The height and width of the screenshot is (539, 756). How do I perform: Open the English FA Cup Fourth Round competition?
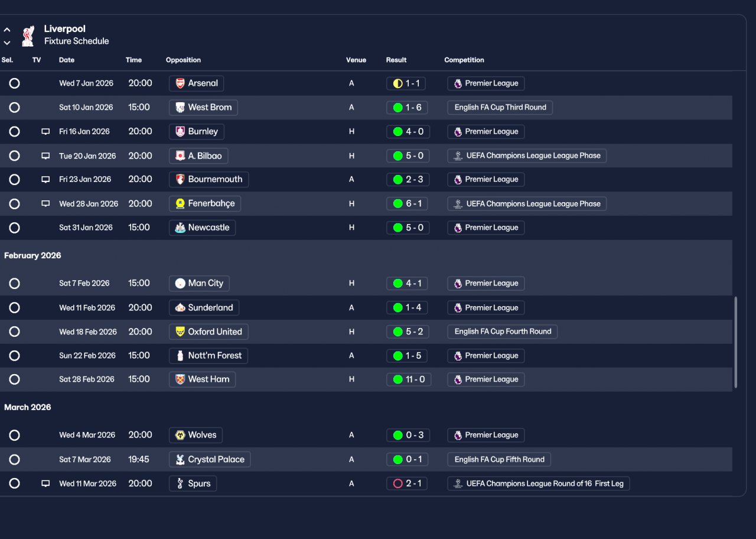click(x=503, y=332)
